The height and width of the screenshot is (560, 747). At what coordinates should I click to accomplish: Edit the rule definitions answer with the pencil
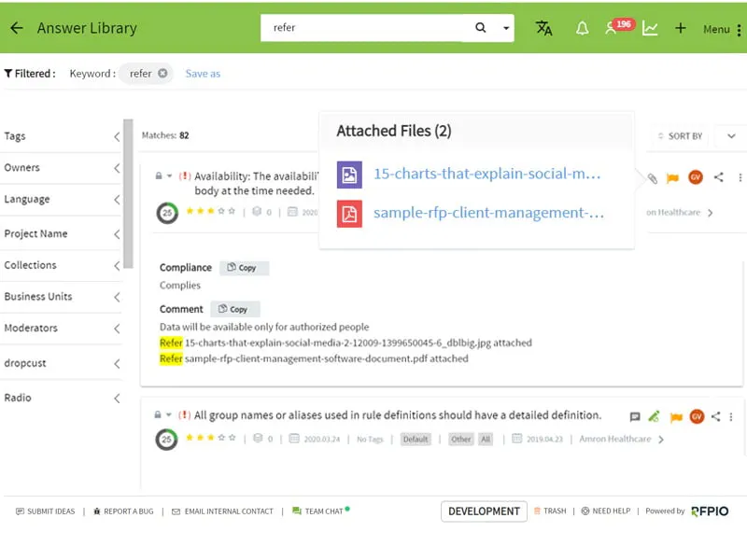click(654, 416)
